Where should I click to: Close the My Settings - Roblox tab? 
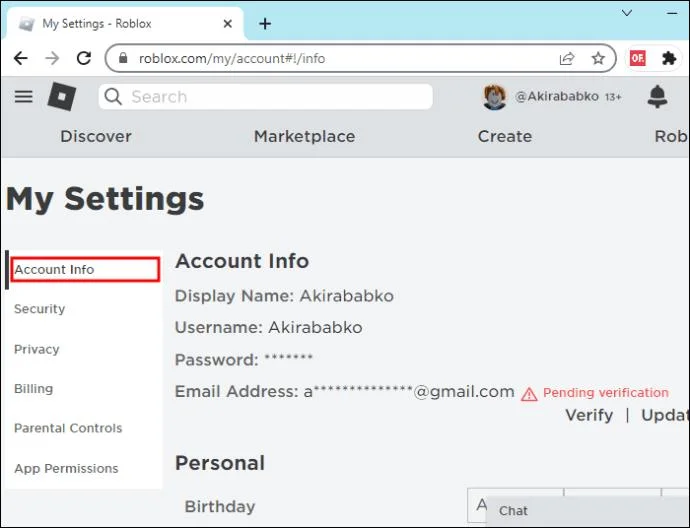[228, 24]
